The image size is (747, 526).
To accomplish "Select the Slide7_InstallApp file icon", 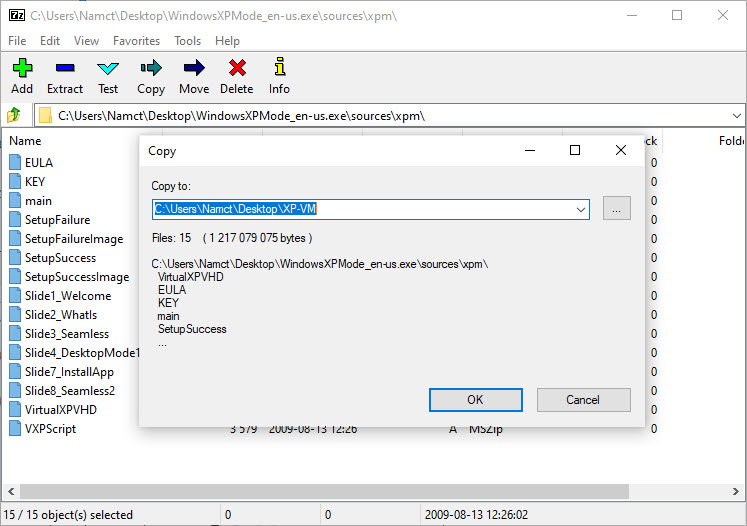I will [x=15, y=372].
